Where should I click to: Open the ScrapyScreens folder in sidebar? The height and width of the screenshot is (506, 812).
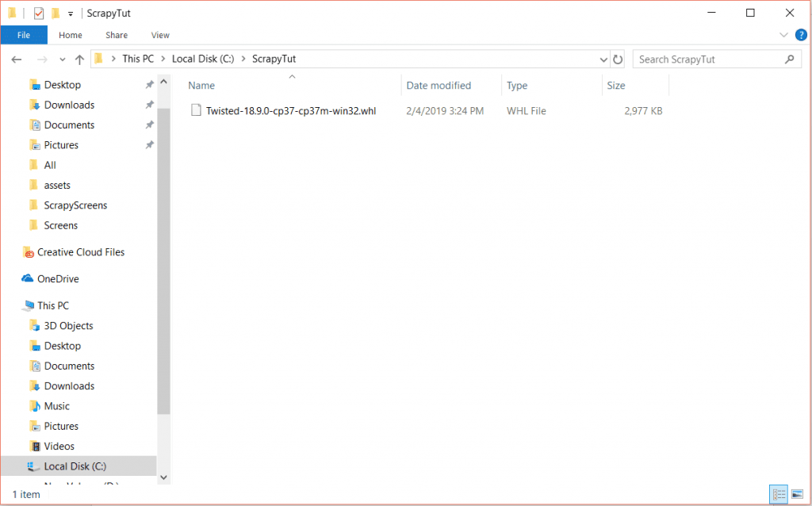[x=75, y=205]
